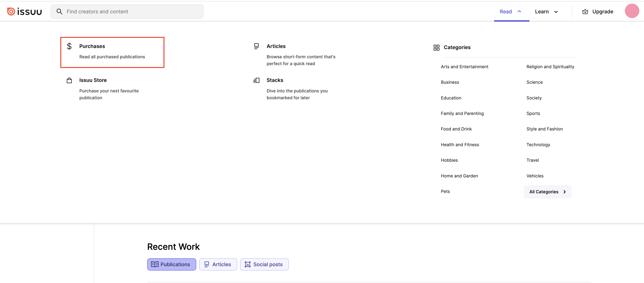Click the Articles menu icon

(257, 46)
